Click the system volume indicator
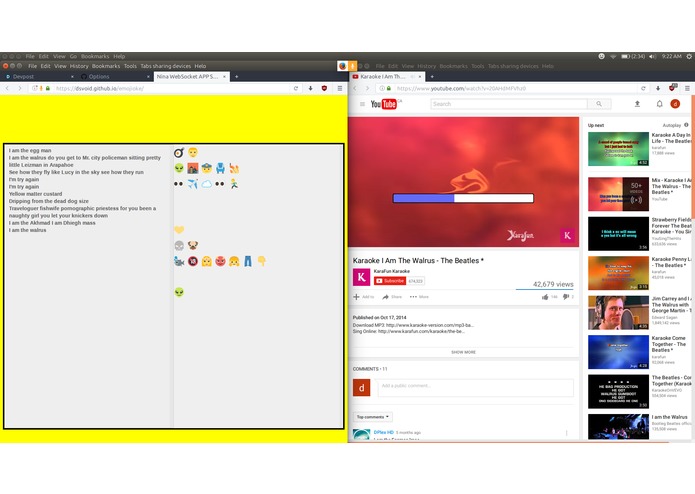This screenshot has height=494, width=695. click(652, 57)
